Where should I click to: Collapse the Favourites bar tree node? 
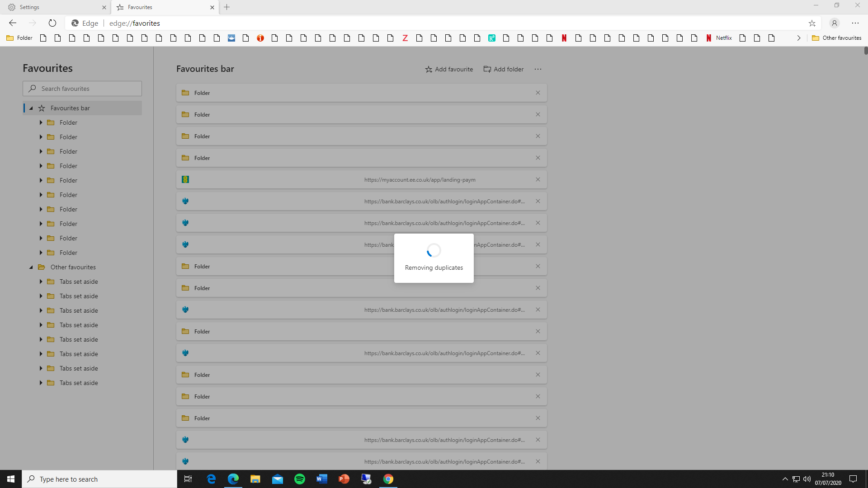pos(31,108)
